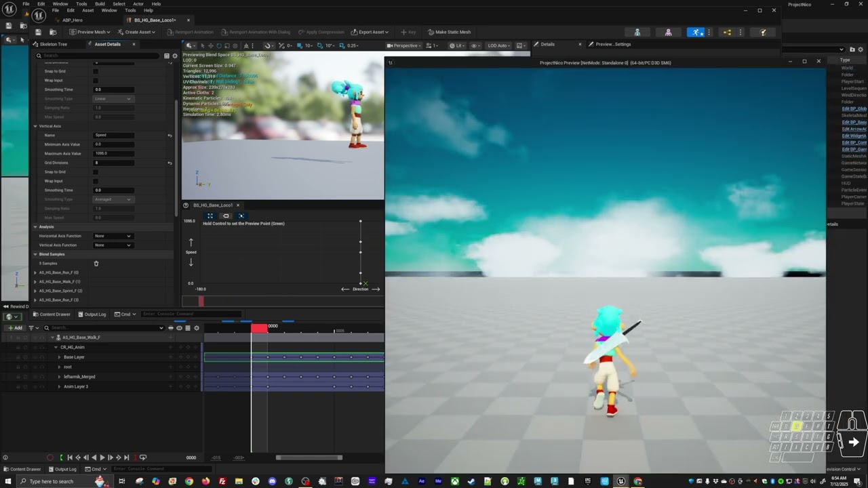Collapse the Analysis section

point(35,226)
